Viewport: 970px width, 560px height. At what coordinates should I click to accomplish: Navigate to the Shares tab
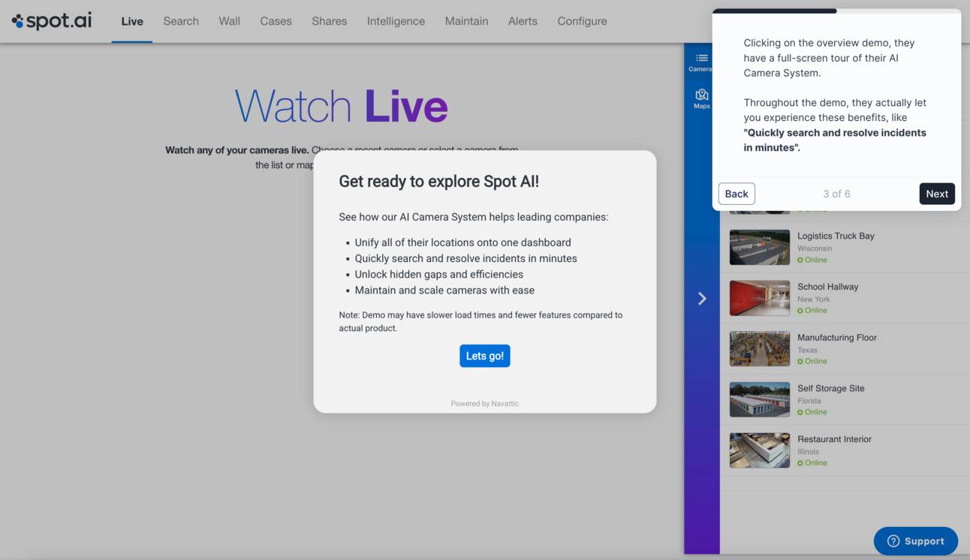pos(330,21)
